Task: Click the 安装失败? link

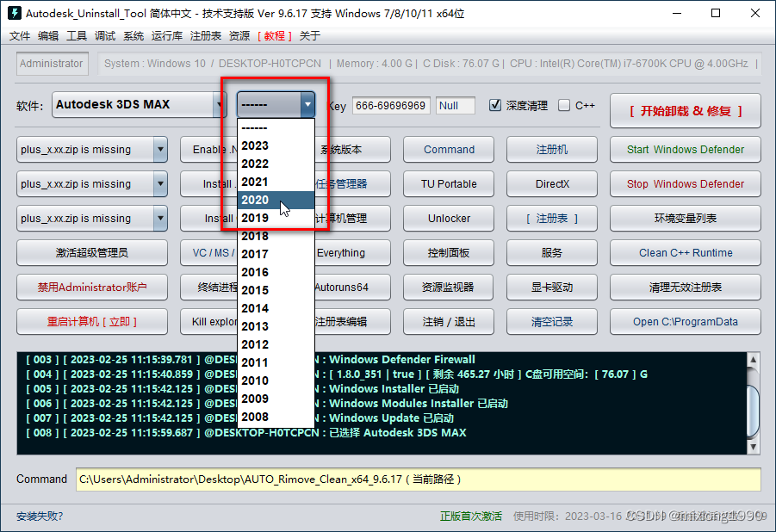Action: point(40,517)
